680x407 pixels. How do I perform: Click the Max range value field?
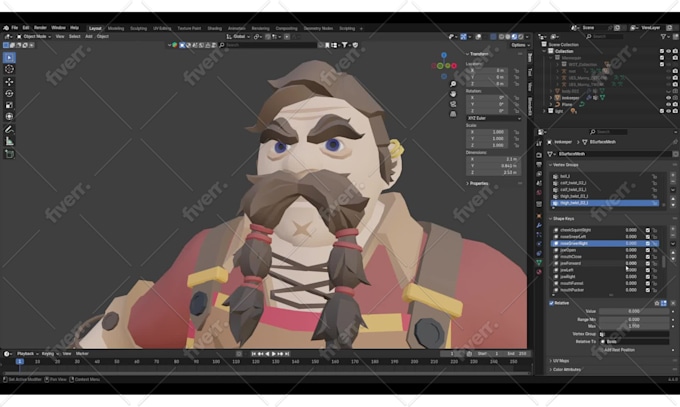[x=634, y=326]
